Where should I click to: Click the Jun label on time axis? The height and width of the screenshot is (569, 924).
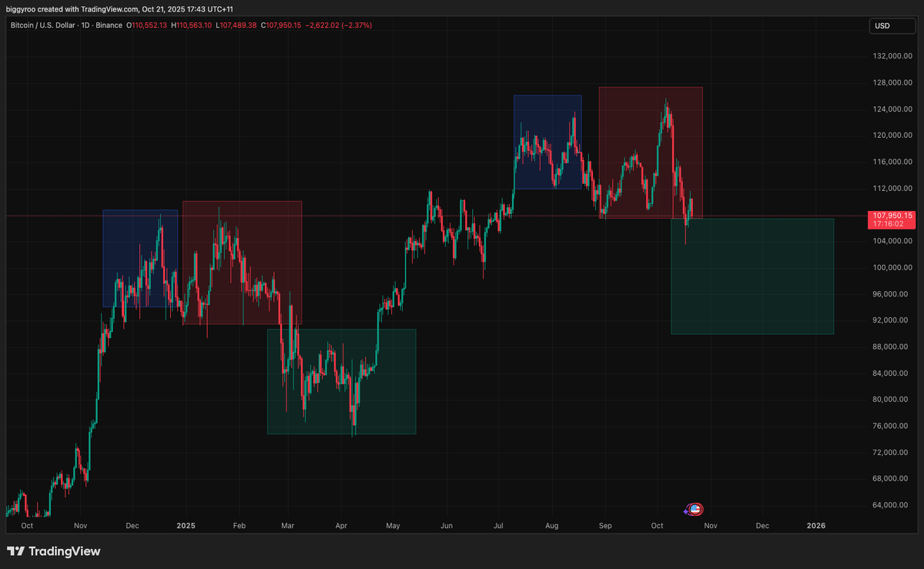pos(447,525)
